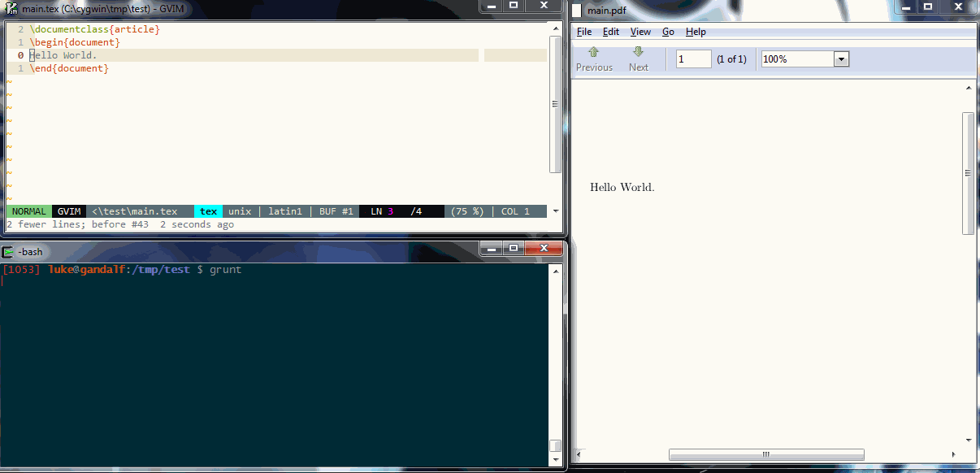Click the Next page arrow icon

[638, 52]
